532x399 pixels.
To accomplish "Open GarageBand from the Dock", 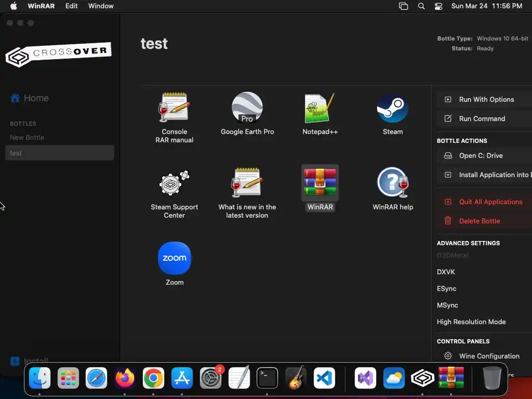I will coord(296,378).
